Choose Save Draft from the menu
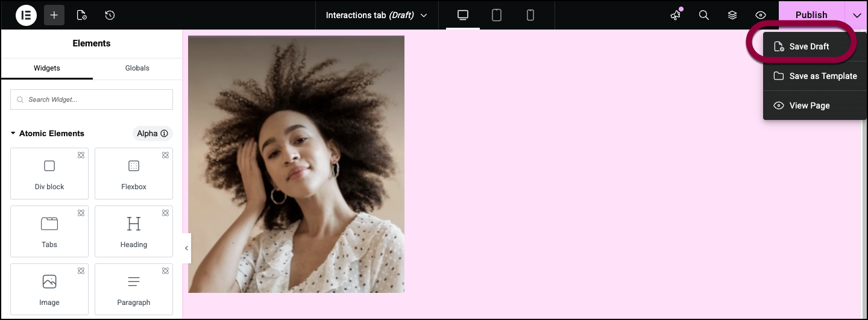868x320 pixels. point(808,46)
